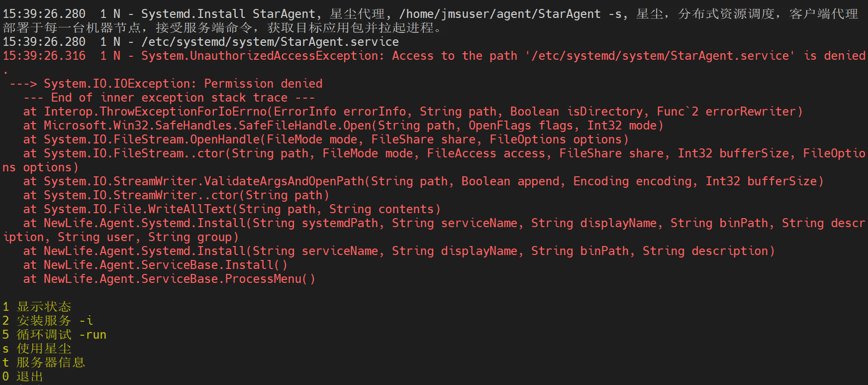Click the 's 使用星尘' menu line
Screen dimensions: 868x385
[x=37, y=349]
